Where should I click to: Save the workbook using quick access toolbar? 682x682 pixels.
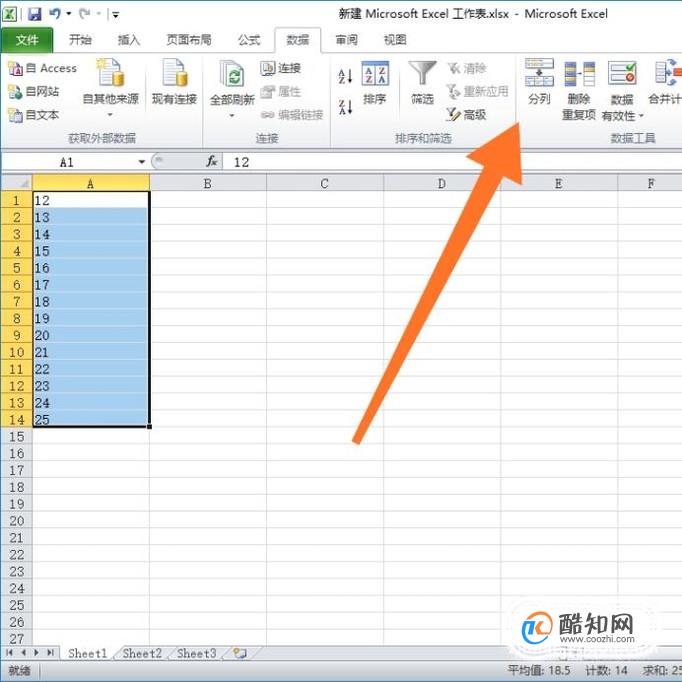coord(34,14)
